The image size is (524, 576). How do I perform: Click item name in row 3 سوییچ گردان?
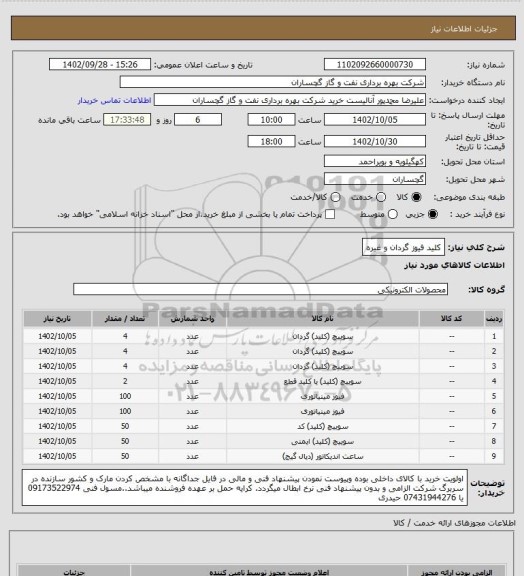[323, 367]
